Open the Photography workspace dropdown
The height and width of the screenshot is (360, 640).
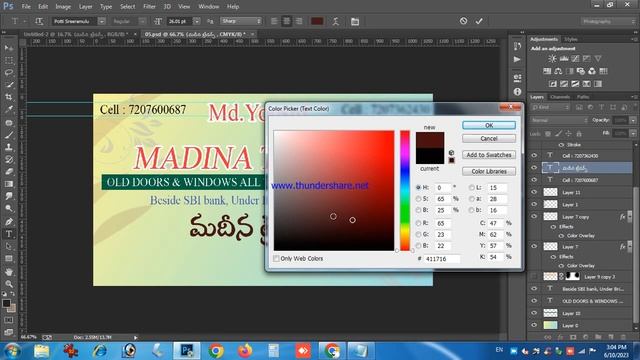(608, 21)
